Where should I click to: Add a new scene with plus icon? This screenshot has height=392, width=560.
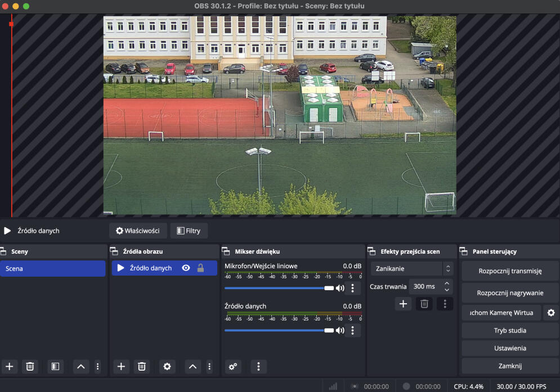10,367
